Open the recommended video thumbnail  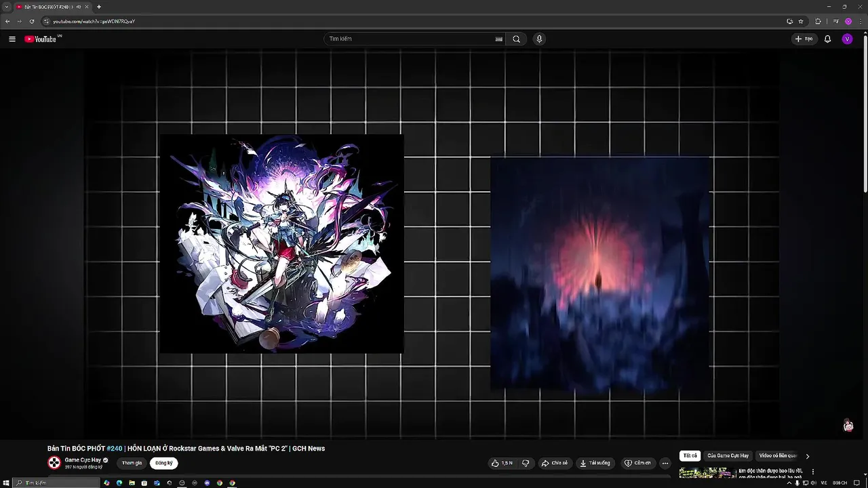pyautogui.click(x=707, y=472)
